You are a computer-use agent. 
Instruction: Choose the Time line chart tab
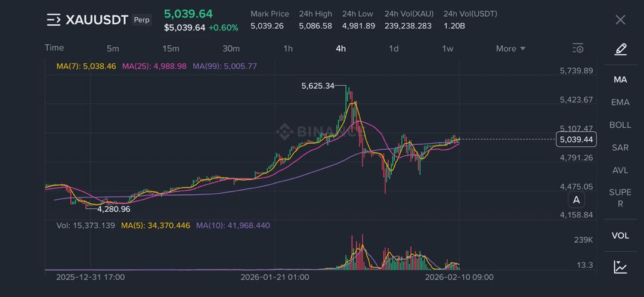pyautogui.click(x=54, y=48)
